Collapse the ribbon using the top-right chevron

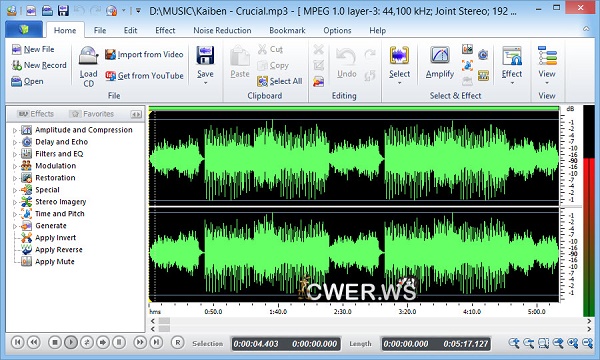tap(586, 29)
